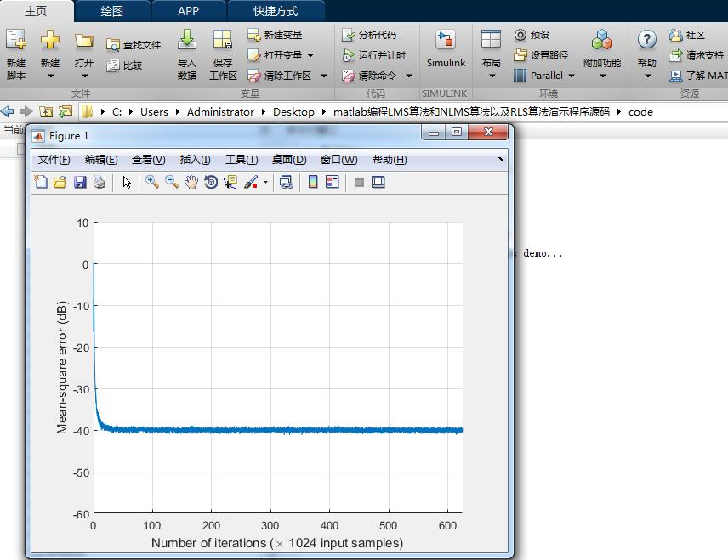The width and height of the screenshot is (728, 560).
Task: Click Users folder in the address path
Action: click(154, 112)
